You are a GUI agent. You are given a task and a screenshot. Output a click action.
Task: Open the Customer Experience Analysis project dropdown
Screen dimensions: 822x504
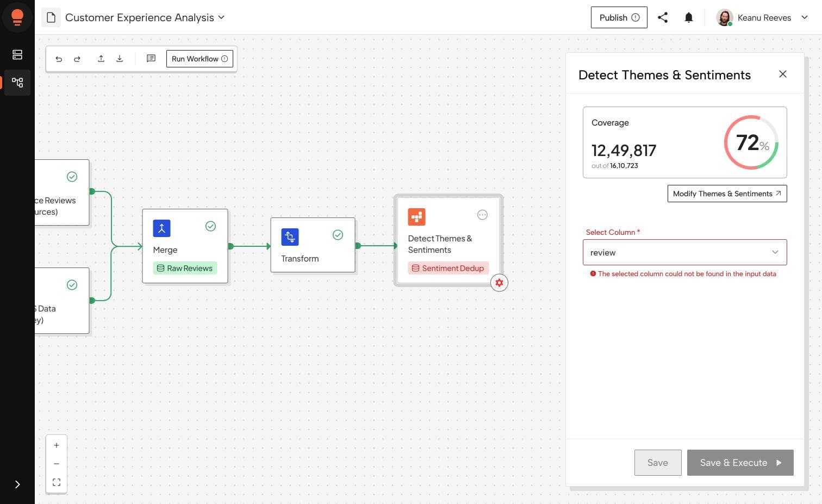(x=145, y=17)
